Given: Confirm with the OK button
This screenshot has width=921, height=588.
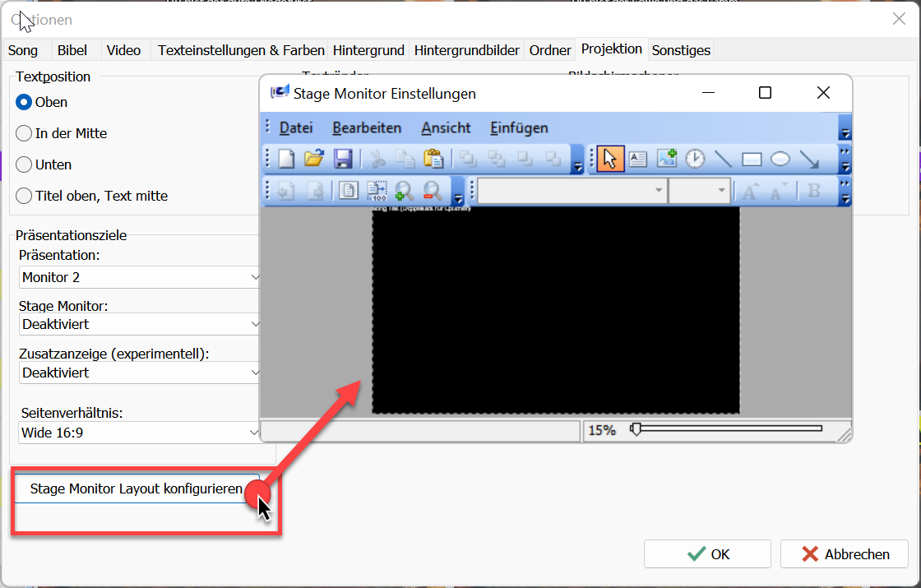Looking at the screenshot, I should click(707, 554).
